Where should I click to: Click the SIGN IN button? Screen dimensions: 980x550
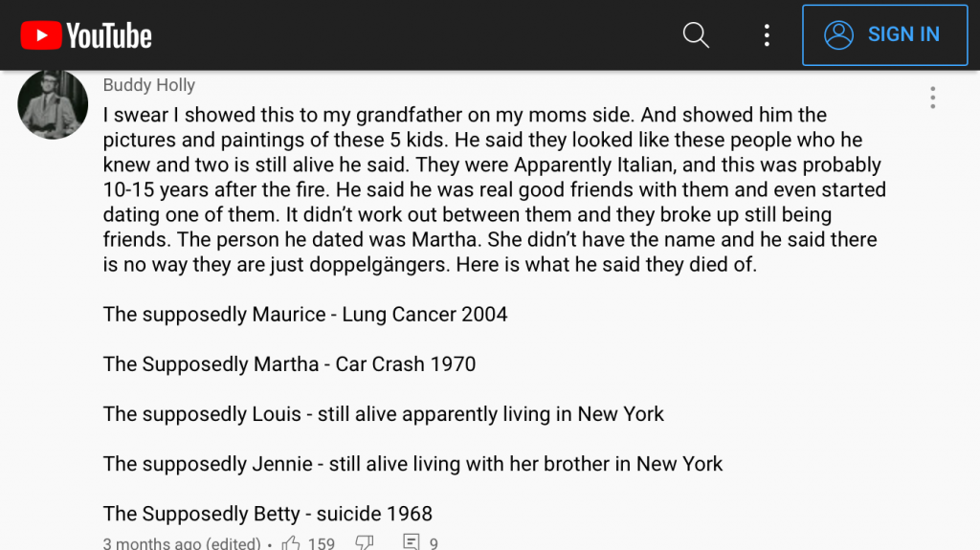tap(884, 35)
